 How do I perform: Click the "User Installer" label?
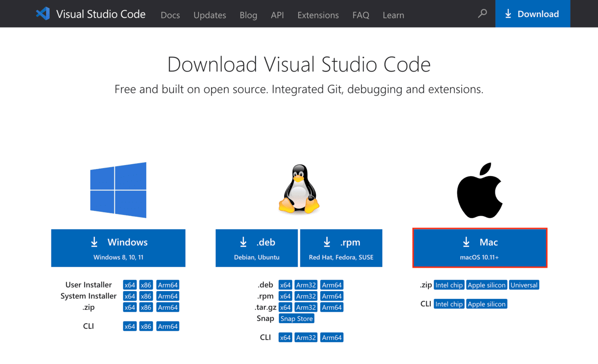(x=89, y=285)
